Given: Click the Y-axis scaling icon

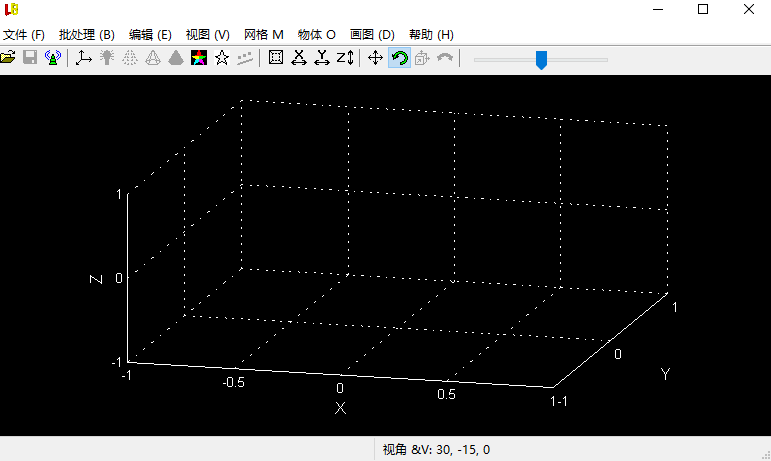Looking at the screenshot, I should 322,58.
